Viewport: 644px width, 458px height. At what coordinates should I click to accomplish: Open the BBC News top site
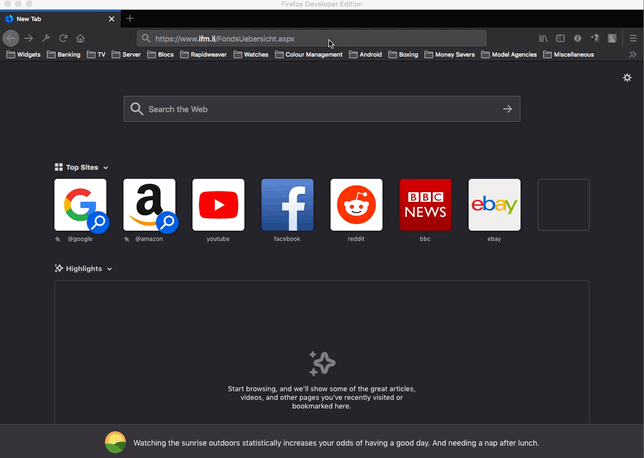pyautogui.click(x=425, y=205)
